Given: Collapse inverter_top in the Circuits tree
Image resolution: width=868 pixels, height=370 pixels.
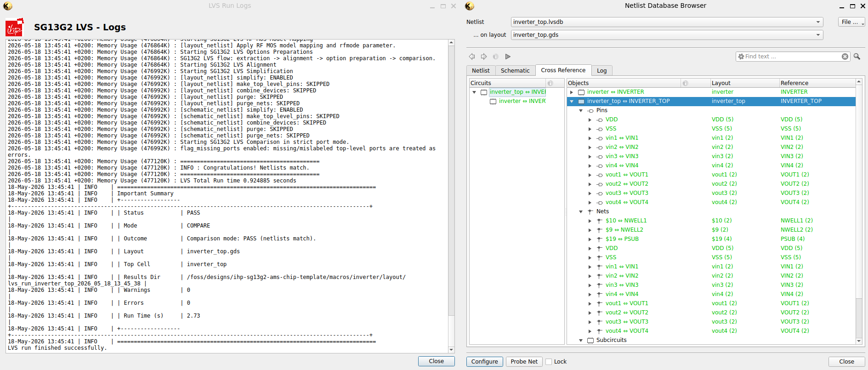Looking at the screenshot, I should coord(474,92).
